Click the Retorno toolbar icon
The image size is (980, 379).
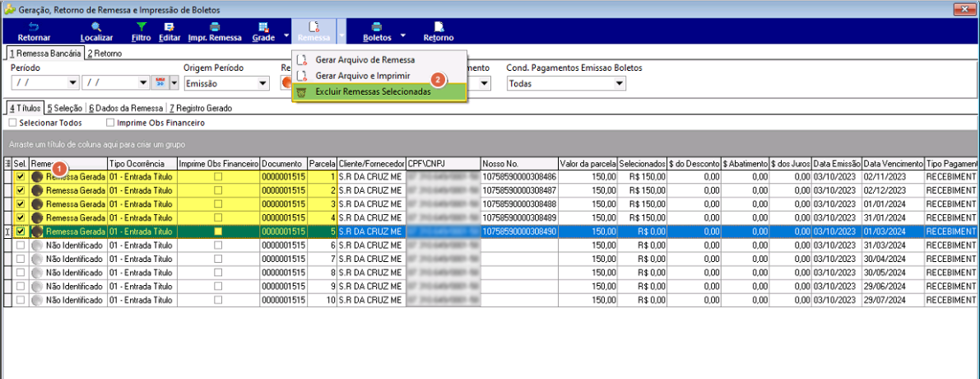click(x=439, y=27)
